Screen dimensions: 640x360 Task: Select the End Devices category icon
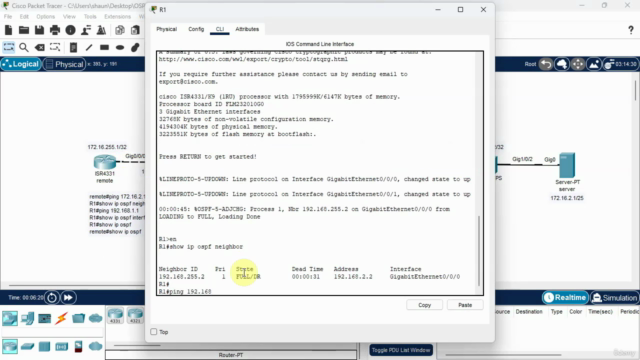coord(27,318)
